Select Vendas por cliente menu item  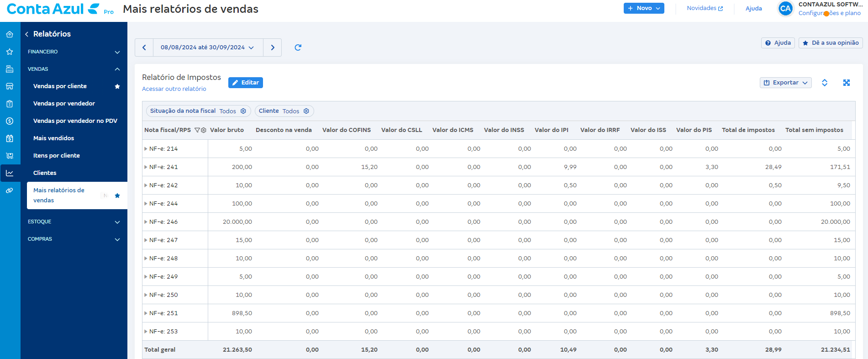(60, 86)
